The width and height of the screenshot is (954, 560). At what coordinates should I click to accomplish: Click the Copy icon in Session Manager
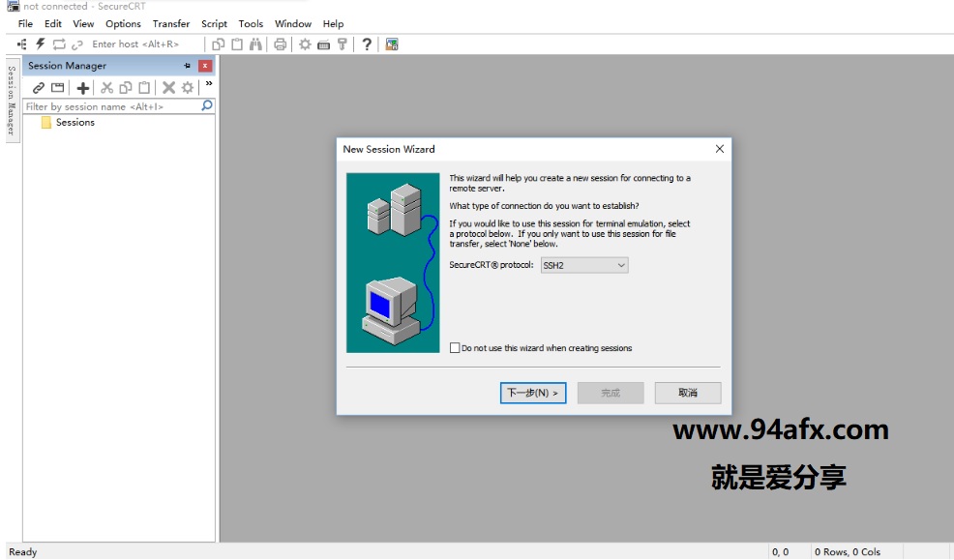(x=126, y=88)
